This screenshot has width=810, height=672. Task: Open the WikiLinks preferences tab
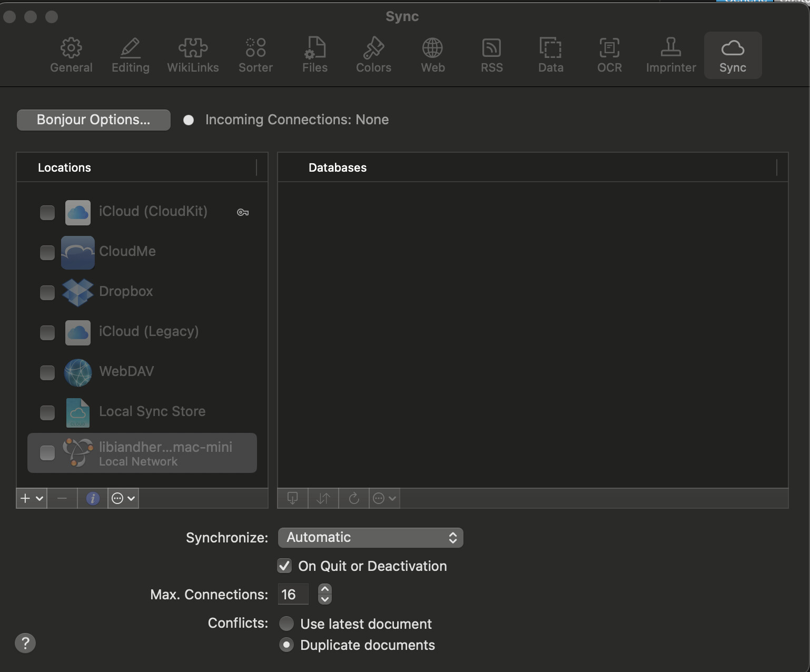tap(193, 55)
